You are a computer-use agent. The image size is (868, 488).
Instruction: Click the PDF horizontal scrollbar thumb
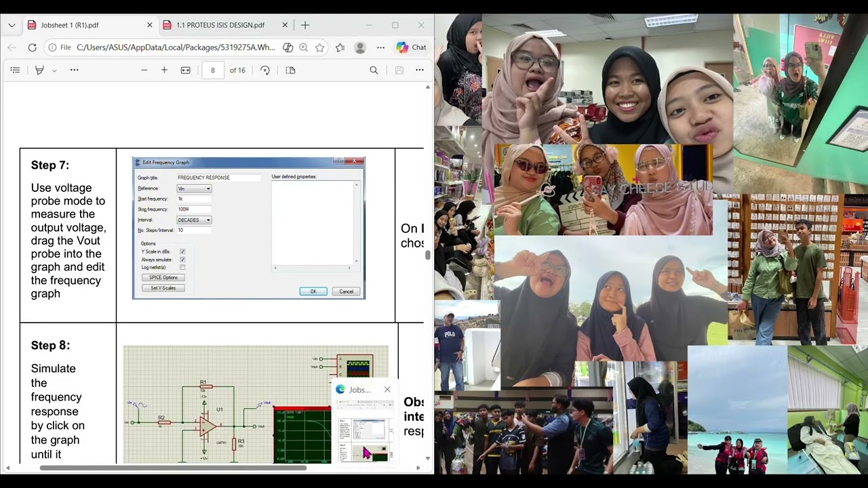point(172,468)
